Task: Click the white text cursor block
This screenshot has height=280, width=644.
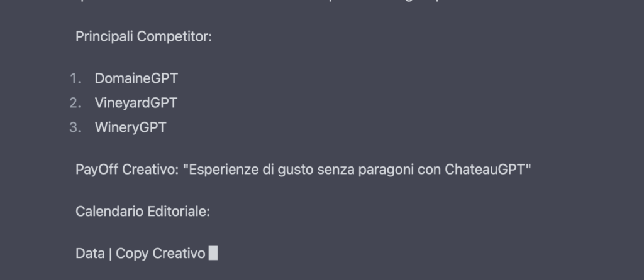Action: (x=213, y=254)
